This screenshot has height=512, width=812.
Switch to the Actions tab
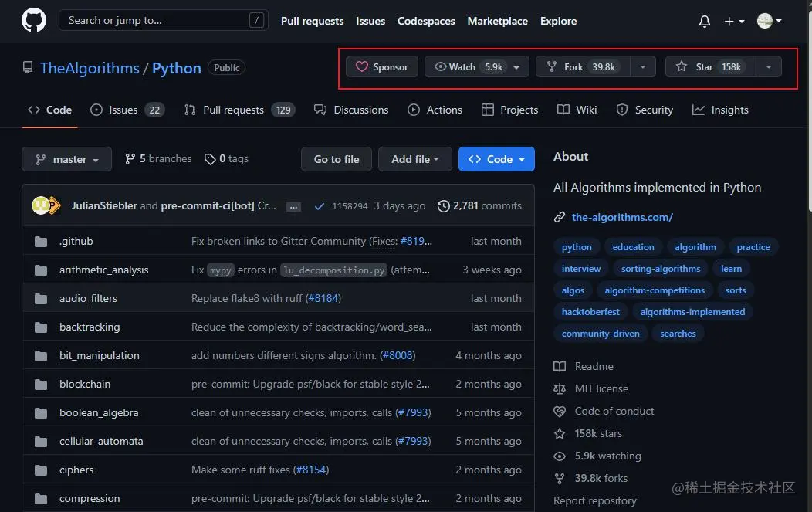[435, 110]
